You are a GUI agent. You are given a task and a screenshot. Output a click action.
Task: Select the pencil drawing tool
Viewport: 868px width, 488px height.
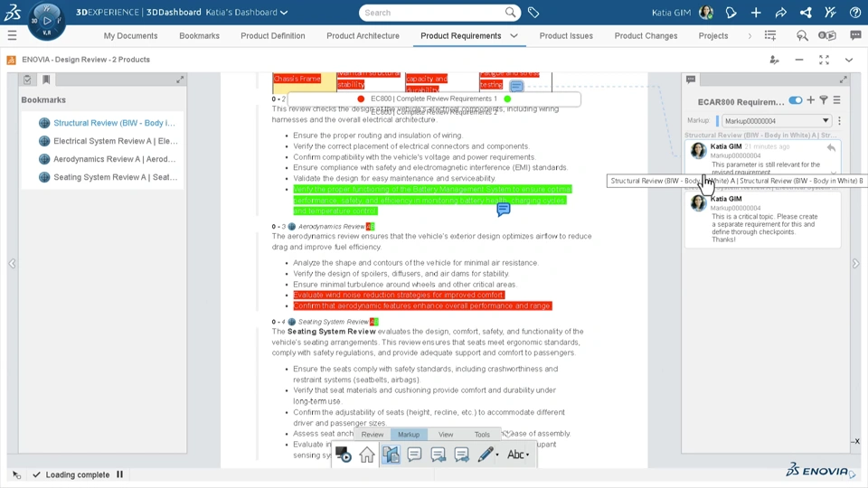(485, 455)
